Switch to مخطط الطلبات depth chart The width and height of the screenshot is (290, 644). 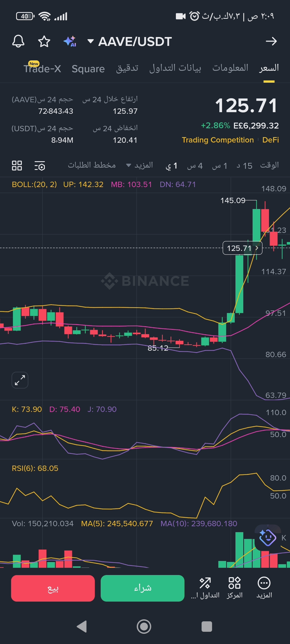[x=92, y=165]
